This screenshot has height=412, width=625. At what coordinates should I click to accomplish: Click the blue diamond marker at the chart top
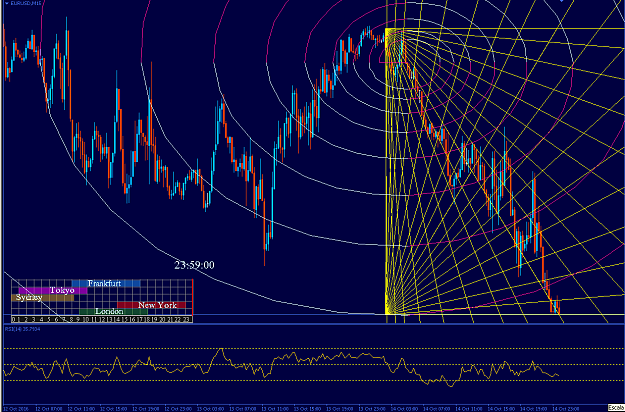click(562, 1)
